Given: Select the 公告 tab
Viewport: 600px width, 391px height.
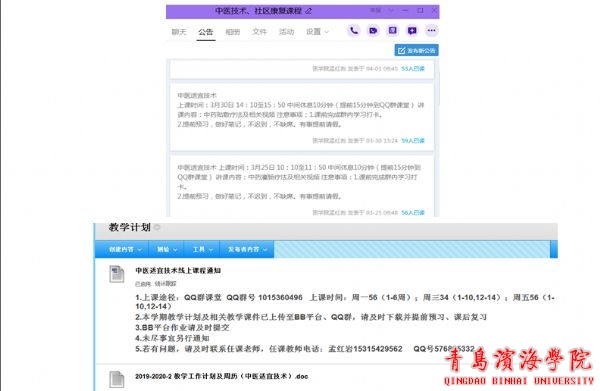Looking at the screenshot, I should click(x=205, y=32).
